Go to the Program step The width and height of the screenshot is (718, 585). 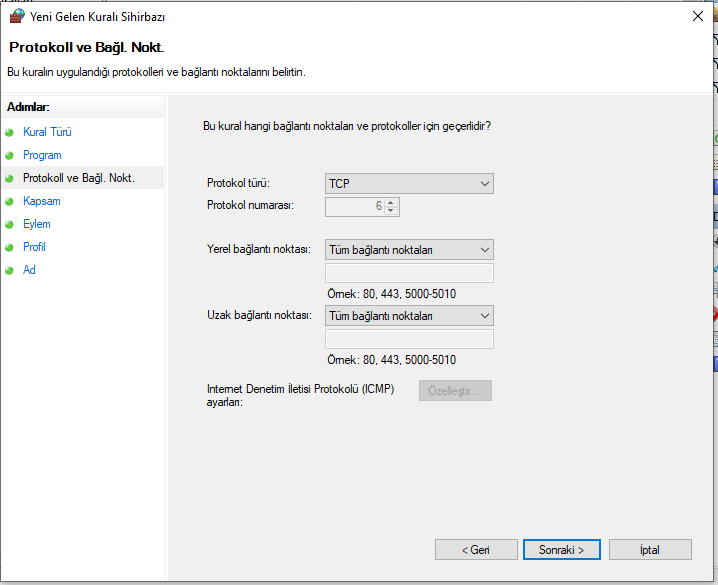[x=42, y=155]
